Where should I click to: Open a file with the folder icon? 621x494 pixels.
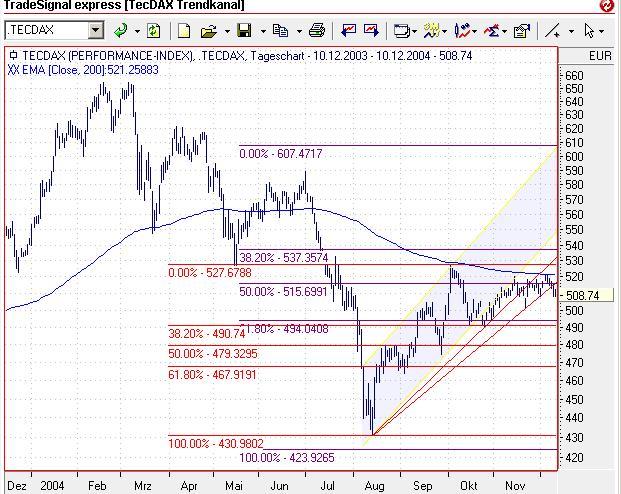click(x=209, y=31)
